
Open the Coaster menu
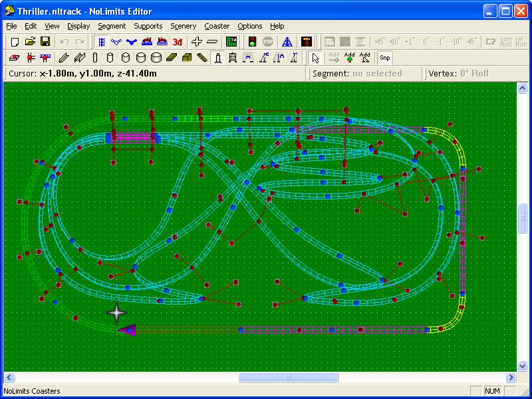pos(217,26)
